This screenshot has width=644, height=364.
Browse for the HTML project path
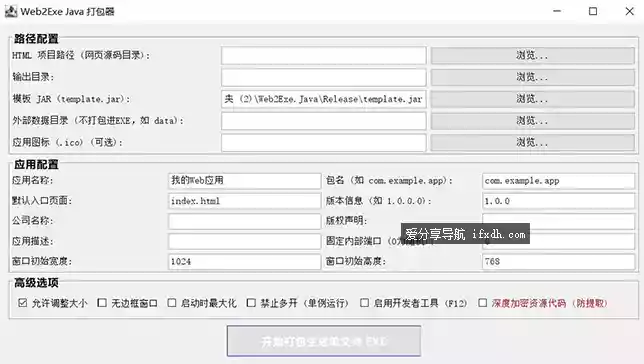(533, 55)
